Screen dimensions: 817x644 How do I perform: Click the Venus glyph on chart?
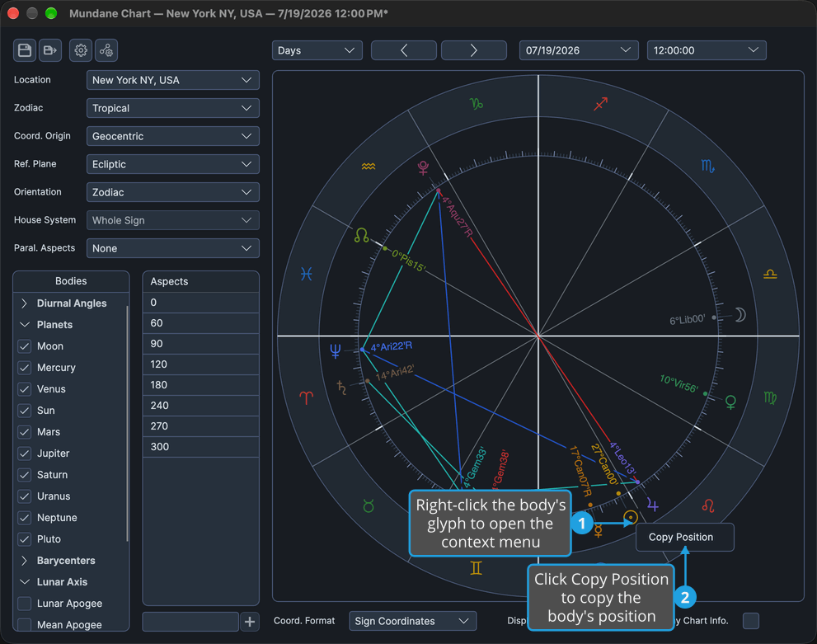pyautogui.click(x=730, y=402)
